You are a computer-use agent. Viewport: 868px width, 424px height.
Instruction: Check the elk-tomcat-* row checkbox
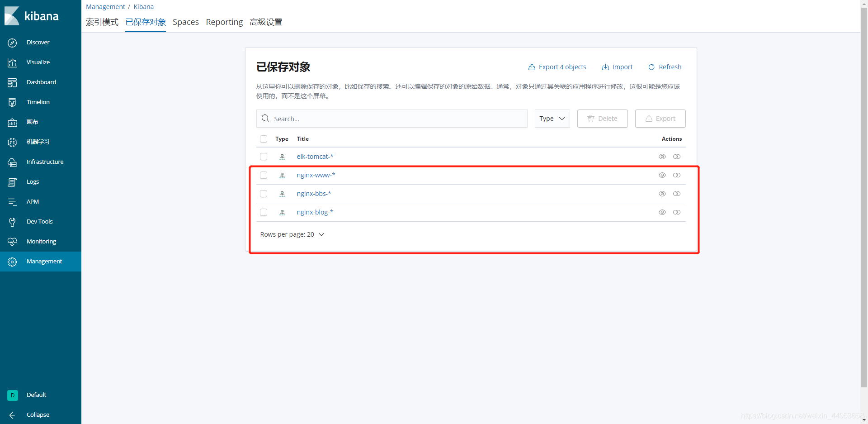tap(264, 157)
